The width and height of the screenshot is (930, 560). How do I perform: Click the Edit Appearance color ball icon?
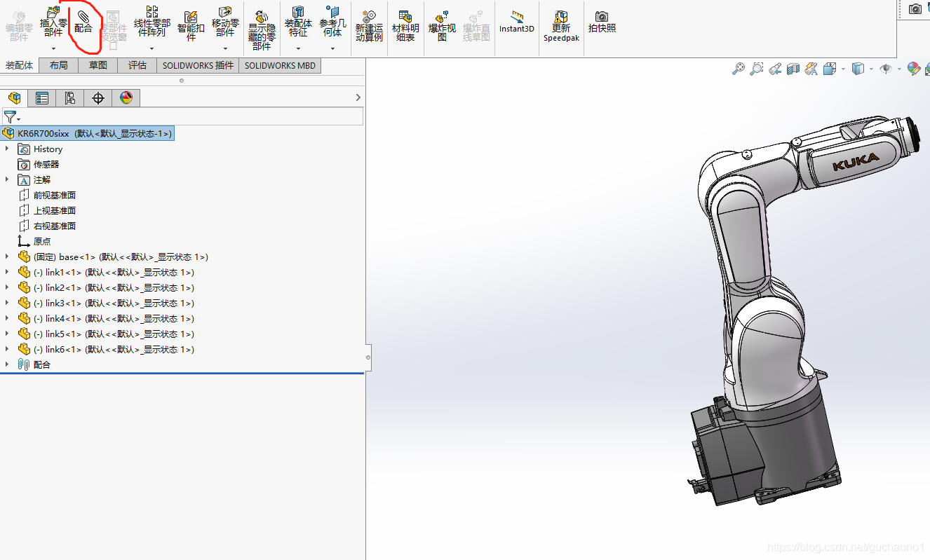[913, 69]
